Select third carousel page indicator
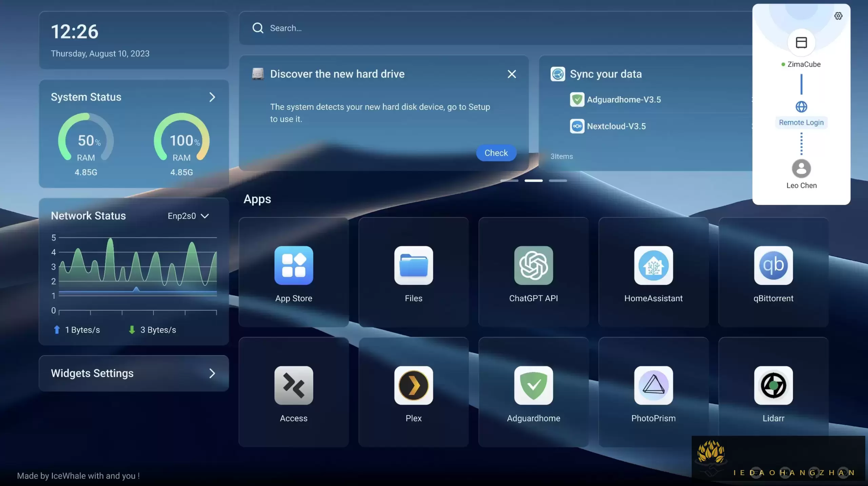868x486 pixels. coord(558,181)
